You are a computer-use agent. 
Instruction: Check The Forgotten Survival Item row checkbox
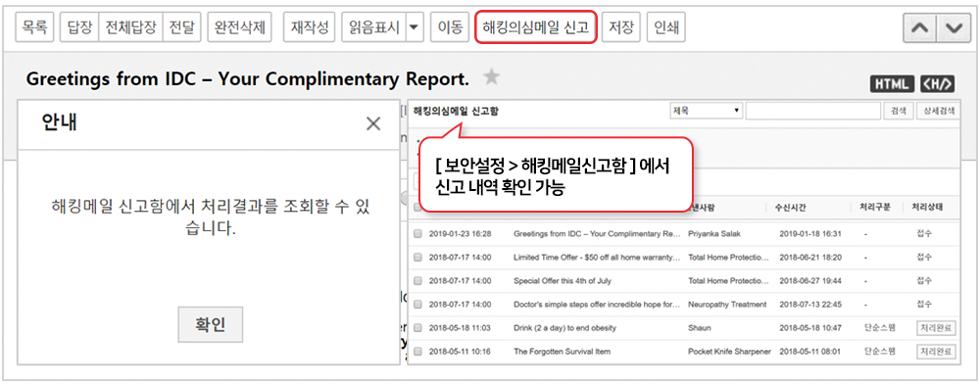pyautogui.click(x=417, y=352)
